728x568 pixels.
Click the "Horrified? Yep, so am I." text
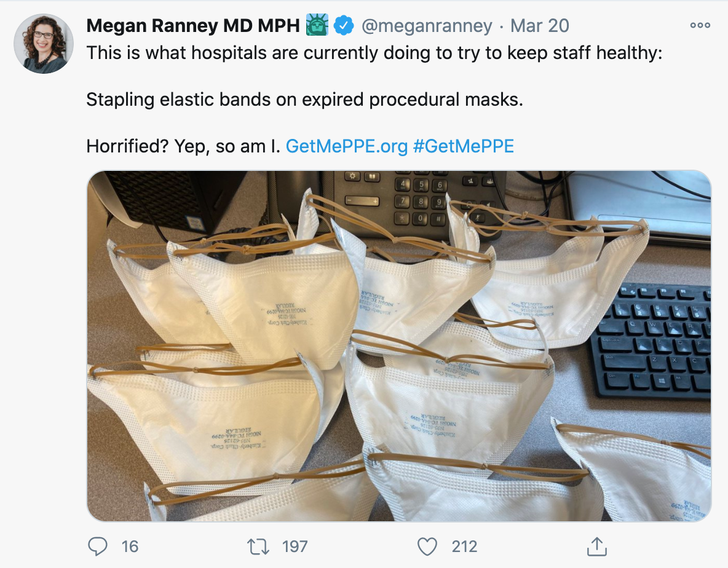183,146
